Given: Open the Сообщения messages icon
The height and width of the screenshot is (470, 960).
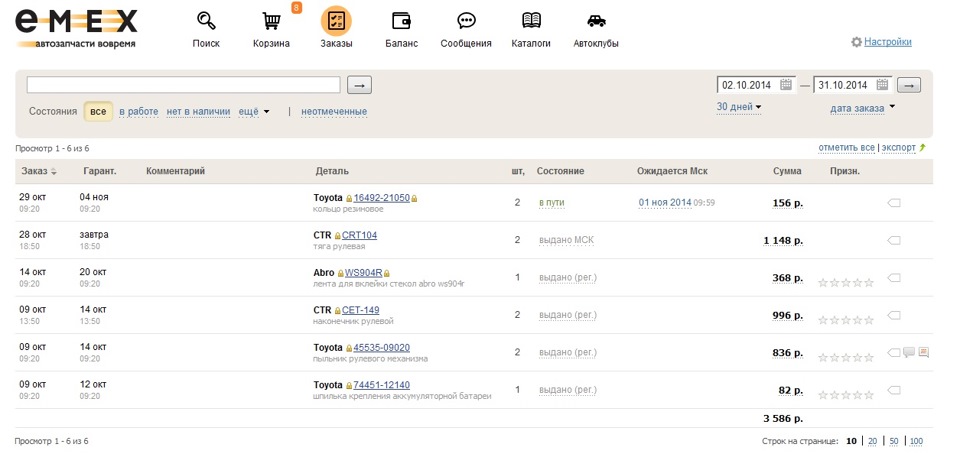Looking at the screenshot, I should click(466, 22).
